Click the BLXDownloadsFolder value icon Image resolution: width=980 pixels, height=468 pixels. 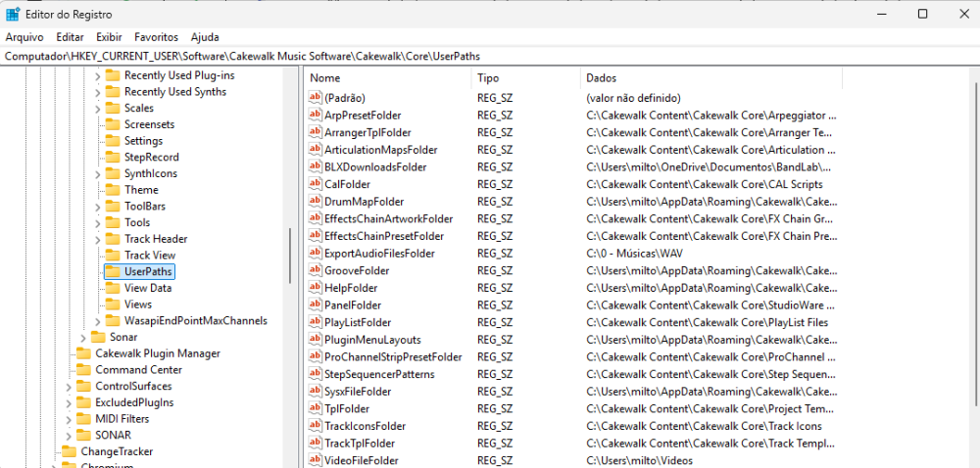tap(315, 167)
